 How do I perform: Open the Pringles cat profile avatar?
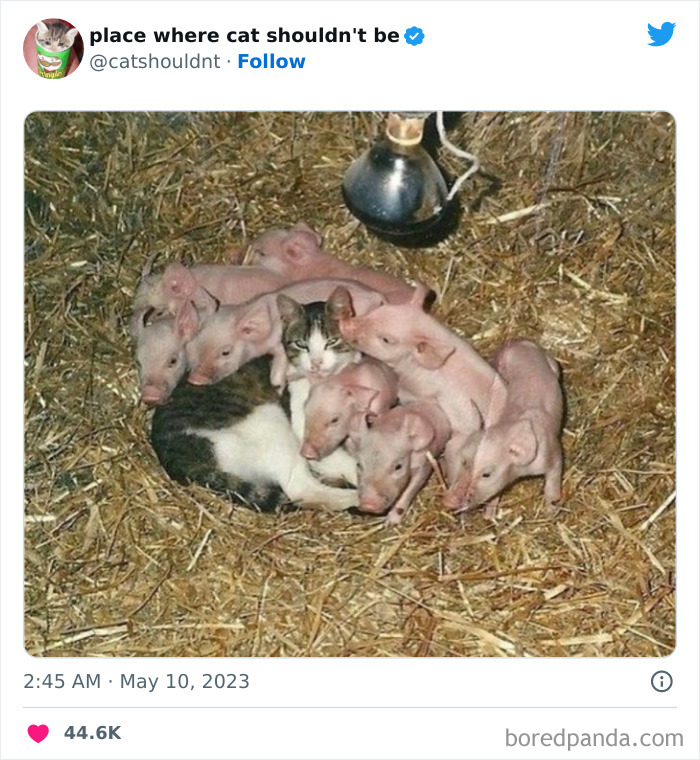[53, 48]
